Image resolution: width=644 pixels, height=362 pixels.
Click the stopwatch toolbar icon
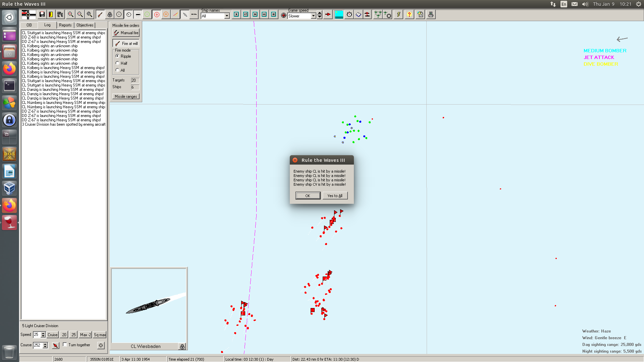(x=349, y=14)
